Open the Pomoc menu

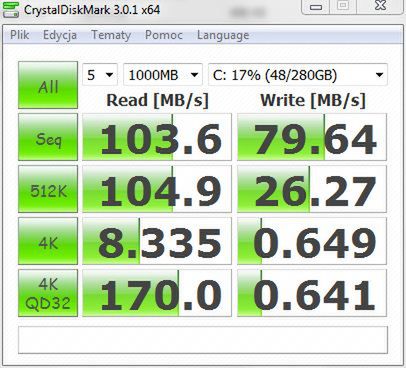coord(164,35)
